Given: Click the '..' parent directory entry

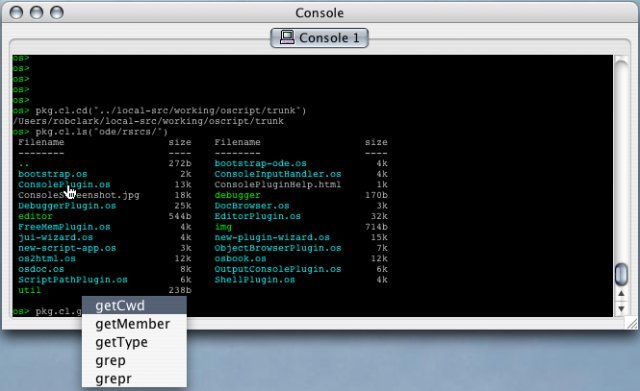Looking at the screenshot, I should pos(24,164).
